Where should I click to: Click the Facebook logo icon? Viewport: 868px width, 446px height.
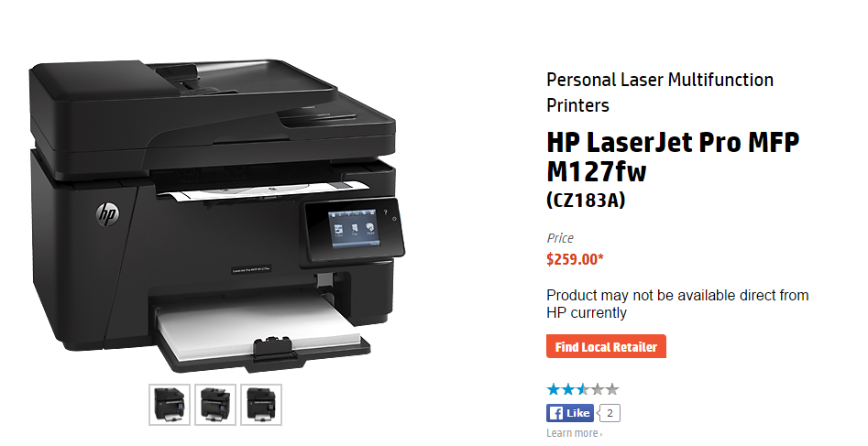(556, 413)
